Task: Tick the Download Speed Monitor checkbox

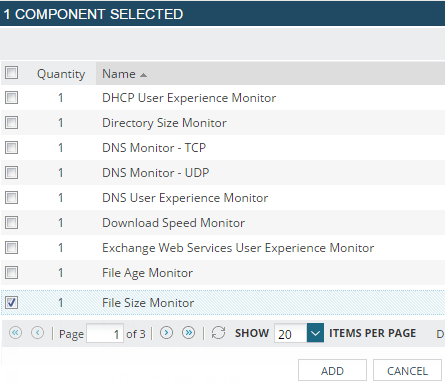Action: [11, 223]
